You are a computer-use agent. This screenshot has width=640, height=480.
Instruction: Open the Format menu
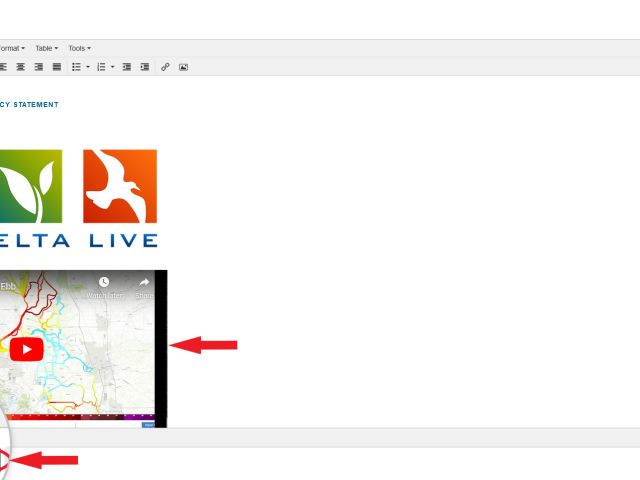point(12,48)
